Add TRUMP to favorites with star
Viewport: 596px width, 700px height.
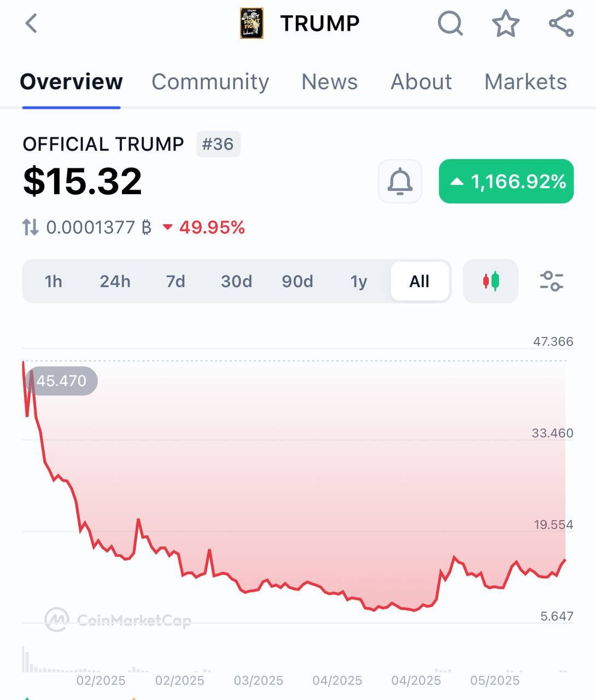pos(506,24)
